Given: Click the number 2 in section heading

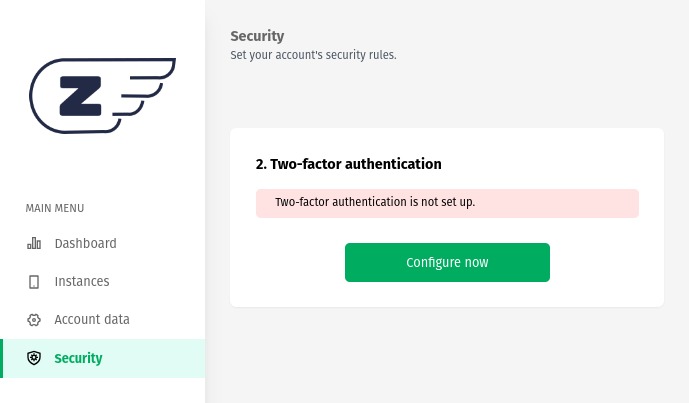Looking at the screenshot, I should [260, 164].
